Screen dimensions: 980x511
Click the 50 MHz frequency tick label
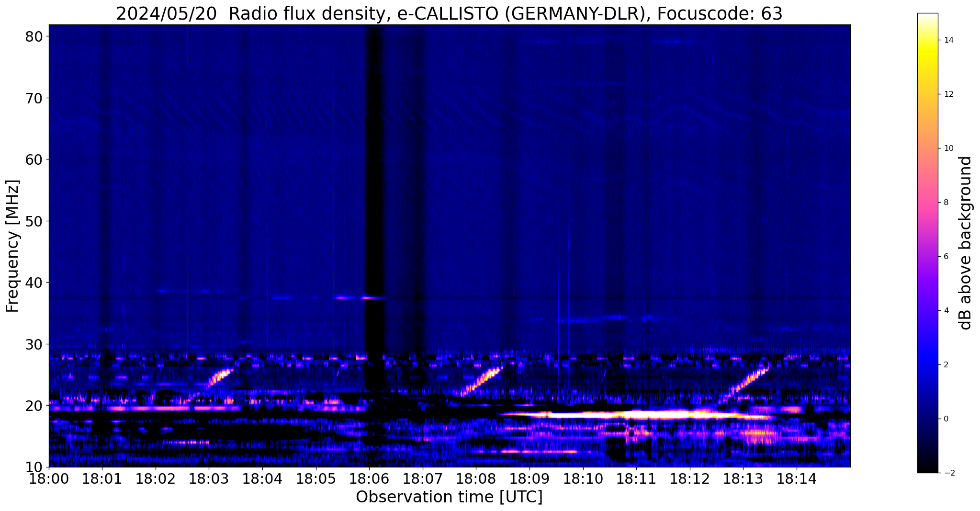34,221
